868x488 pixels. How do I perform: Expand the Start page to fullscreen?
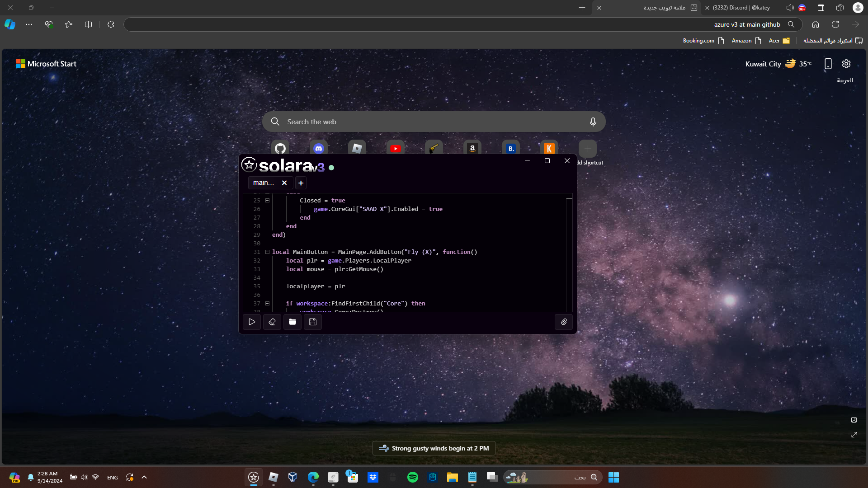point(854,435)
